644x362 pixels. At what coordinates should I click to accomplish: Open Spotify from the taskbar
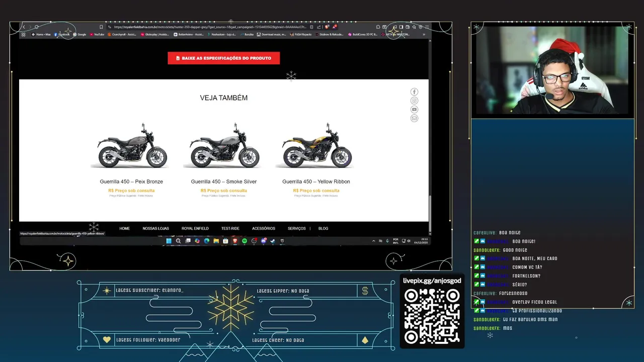tap(245, 241)
